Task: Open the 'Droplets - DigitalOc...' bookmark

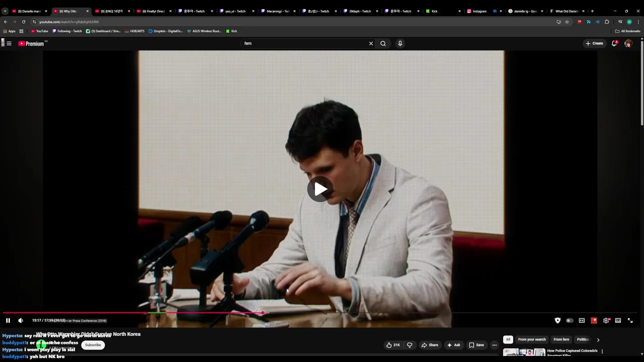Action: tap(166, 31)
